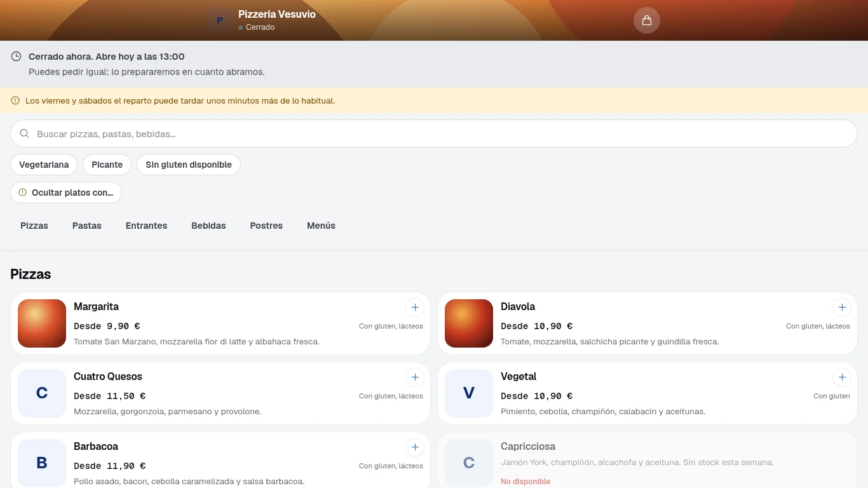This screenshot has height=488, width=868.
Task: Click the Capricciosa letter C thumbnail
Action: point(469,463)
